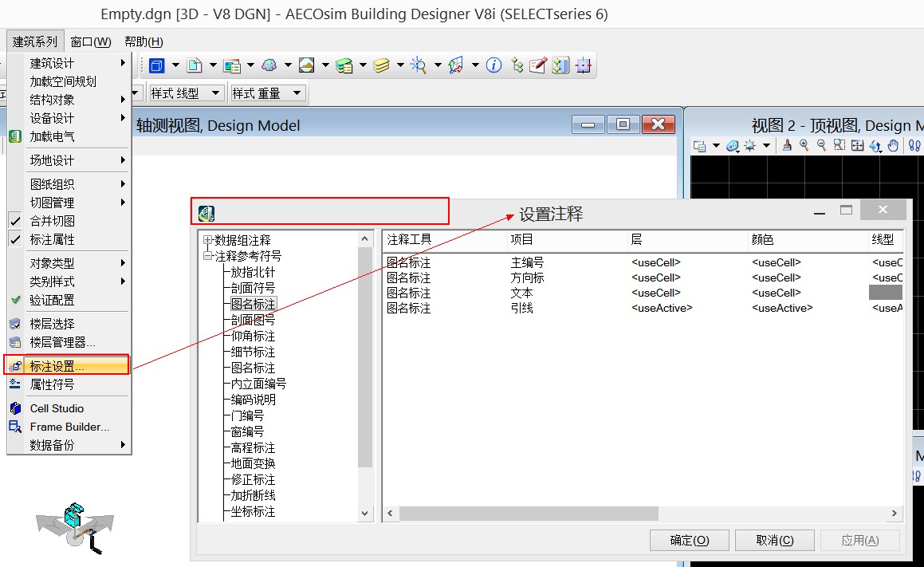The width and height of the screenshot is (924, 567).
Task: Open dropdown arrow beside info icon's left neighbor
Action: click(475, 65)
